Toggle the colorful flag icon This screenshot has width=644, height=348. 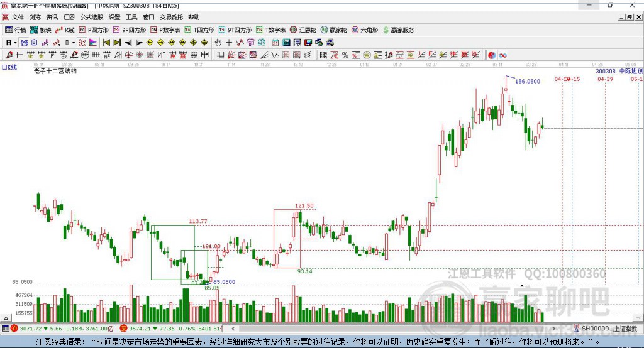(93, 43)
